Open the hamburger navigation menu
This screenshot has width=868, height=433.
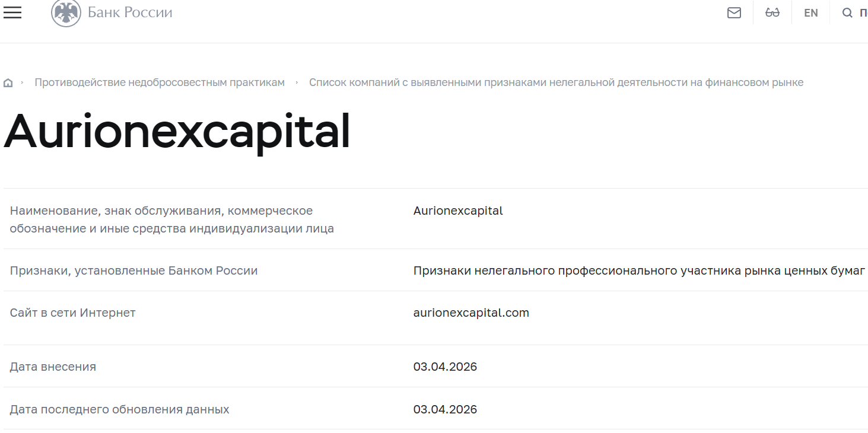(x=12, y=12)
